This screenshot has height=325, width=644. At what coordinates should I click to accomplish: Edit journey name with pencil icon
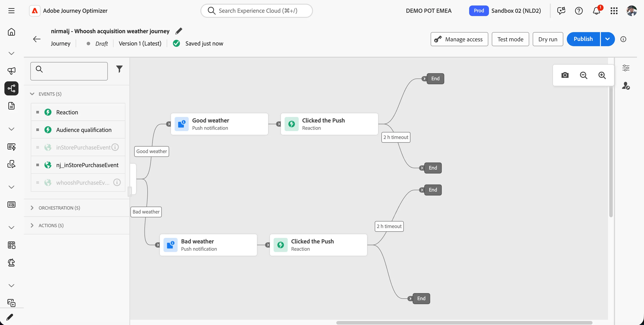tap(179, 31)
